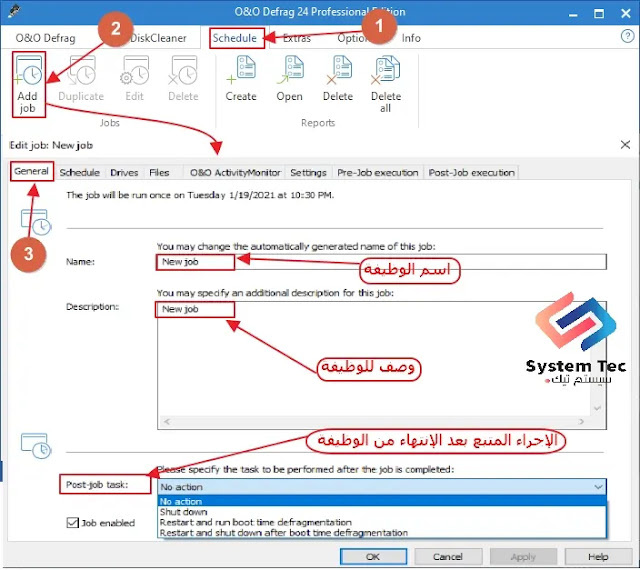Close the Edit job panel
This screenshot has width=640, height=570.
625,145
